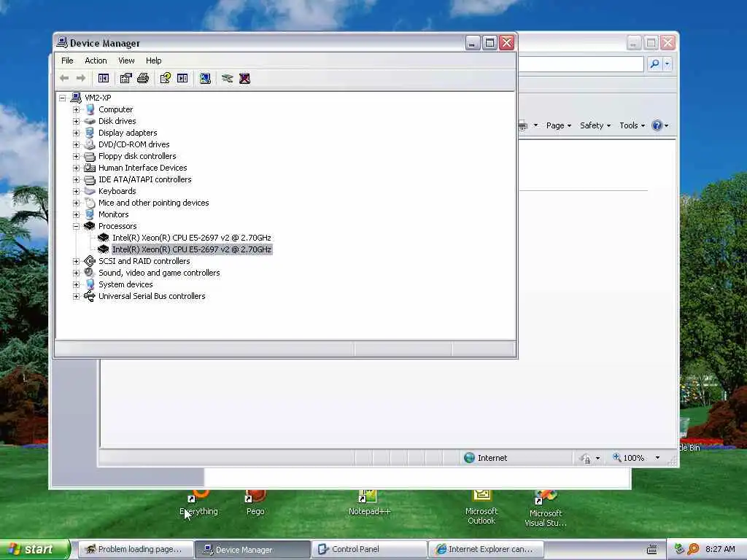
Task: Select the VM2-XP root computer node
Action: [98, 98]
